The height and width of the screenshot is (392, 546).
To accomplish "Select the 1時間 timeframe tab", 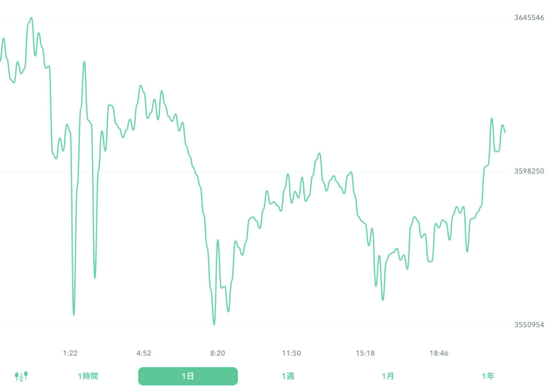I will click(x=88, y=376).
